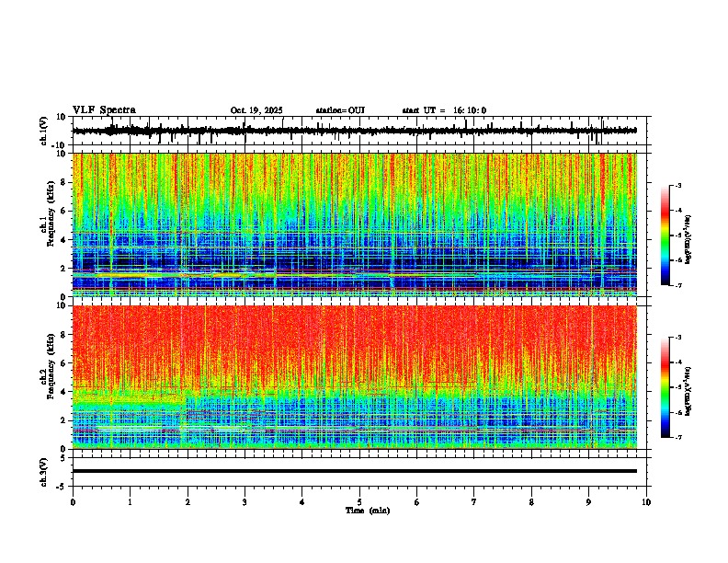Click the "6" kHz tick on ch.2 spectrogram axis
The width and height of the screenshot is (728, 563).
click(x=64, y=363)
